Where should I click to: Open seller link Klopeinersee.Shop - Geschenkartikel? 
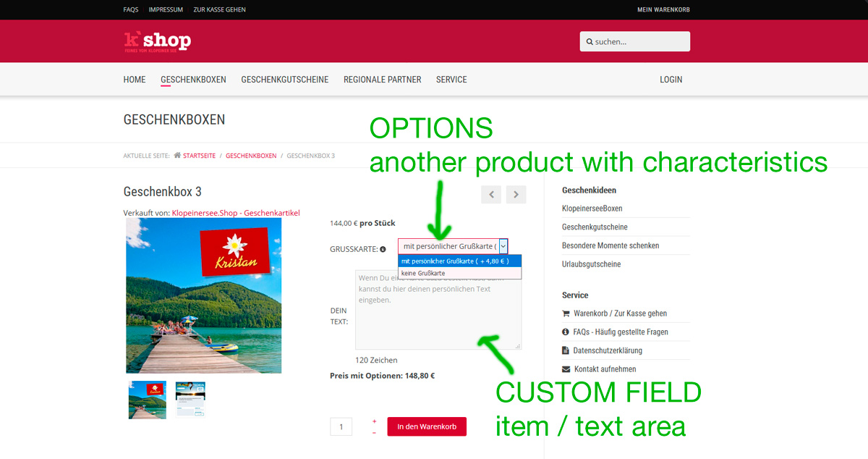236,213
